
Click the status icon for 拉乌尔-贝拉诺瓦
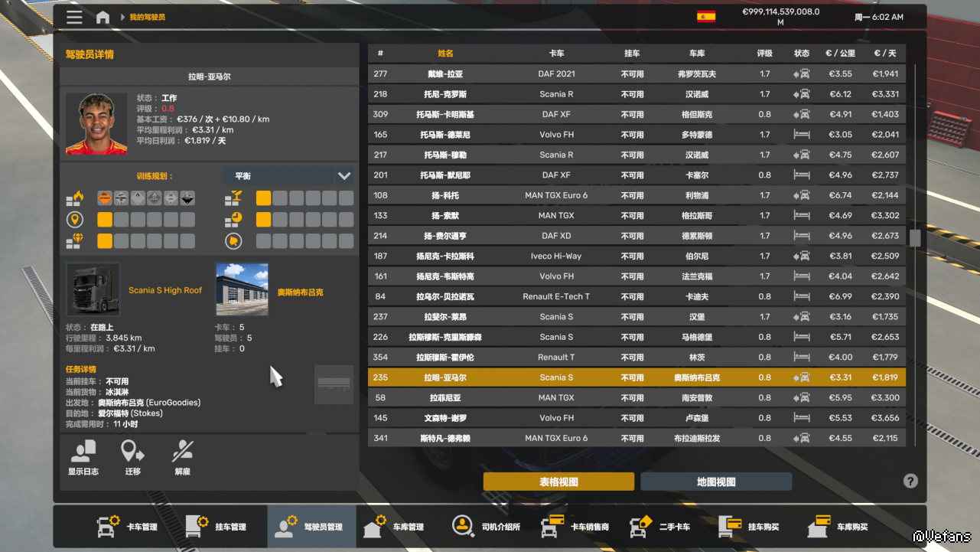[802, 296]
